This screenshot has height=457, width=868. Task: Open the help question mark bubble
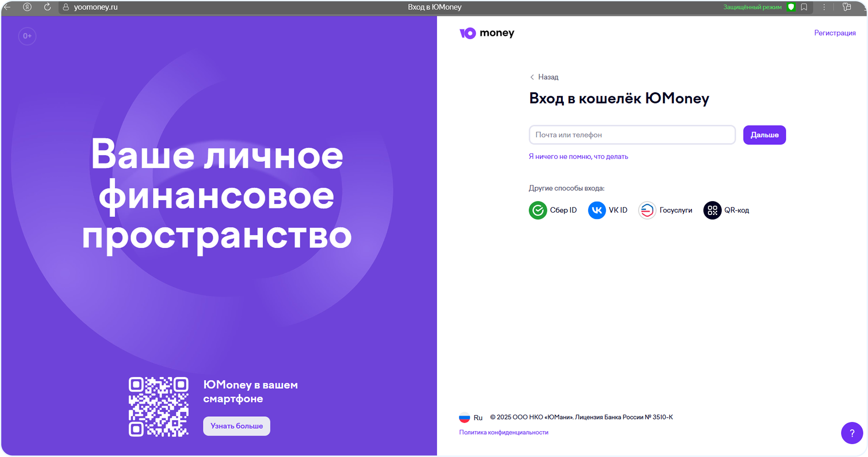851,433
